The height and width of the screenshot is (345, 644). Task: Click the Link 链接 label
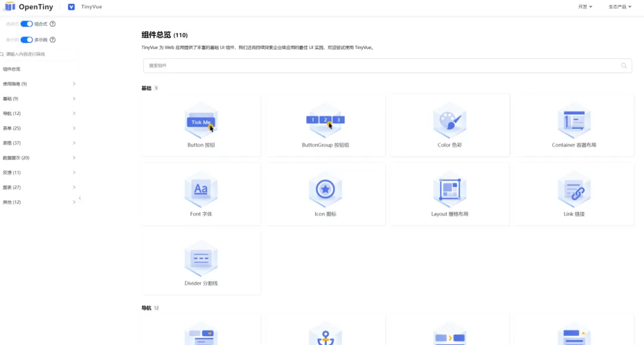tap(574, 214)
